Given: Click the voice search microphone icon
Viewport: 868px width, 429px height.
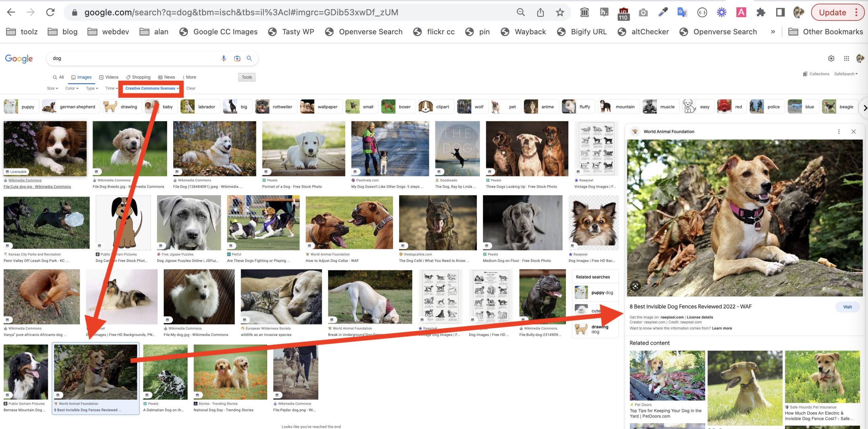Looking at the screenshot, I should [x=223, y=58].
